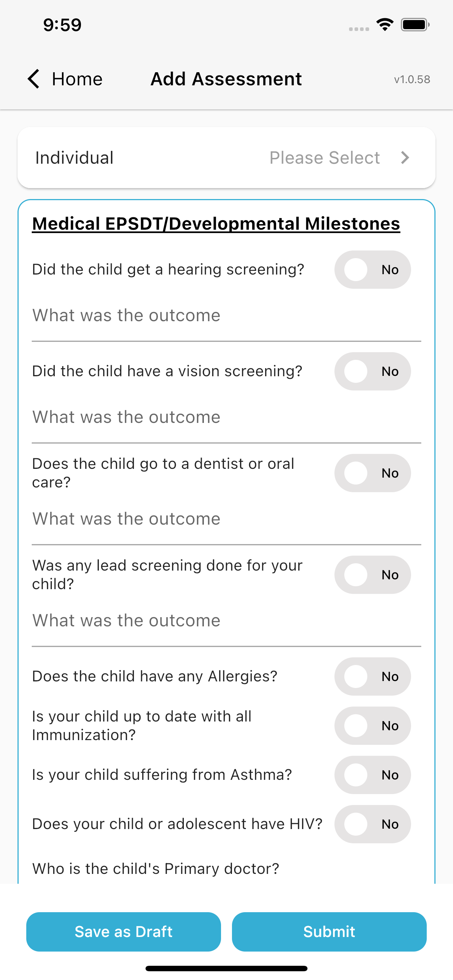
Task: Toggle the hearing screening switch
Action: [x=372, y=269]
